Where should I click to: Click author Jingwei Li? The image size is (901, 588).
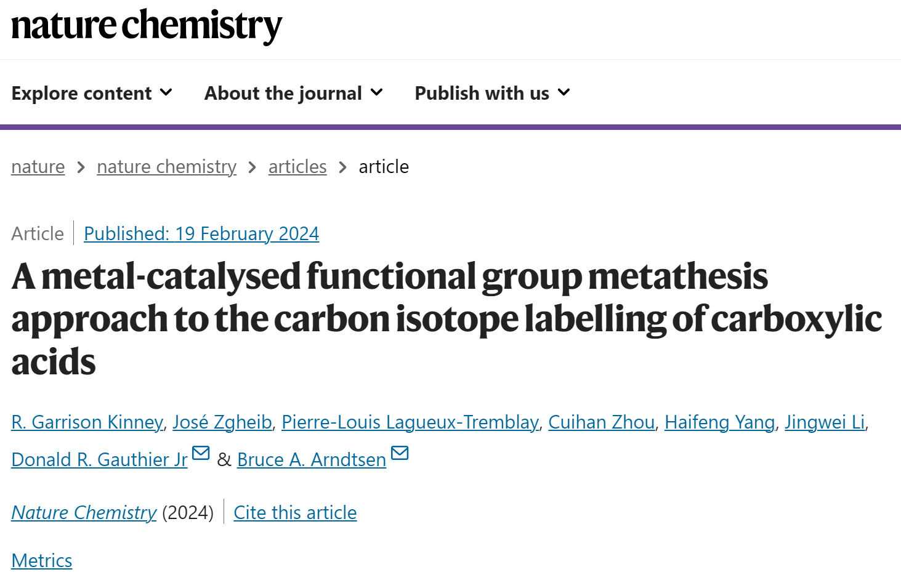tap(825, 422)
